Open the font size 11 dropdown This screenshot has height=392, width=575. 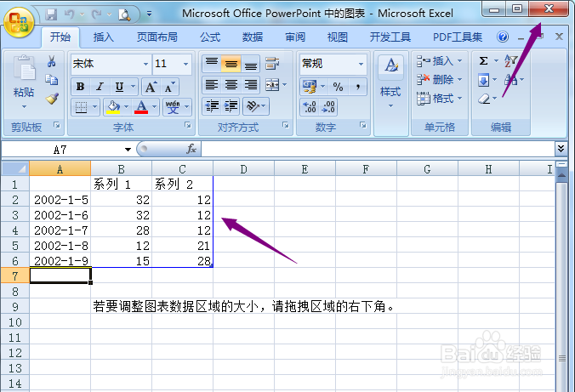click(x=186, y=64)
